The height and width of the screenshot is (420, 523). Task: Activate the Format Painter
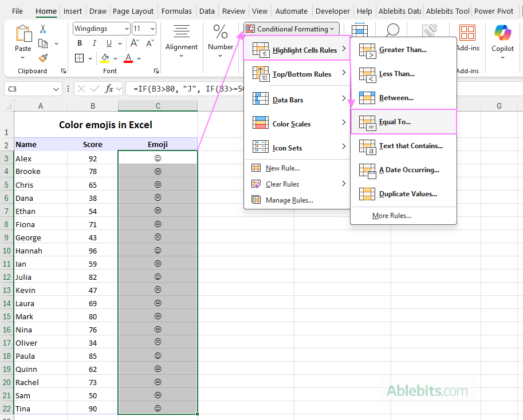pos(43,58)
